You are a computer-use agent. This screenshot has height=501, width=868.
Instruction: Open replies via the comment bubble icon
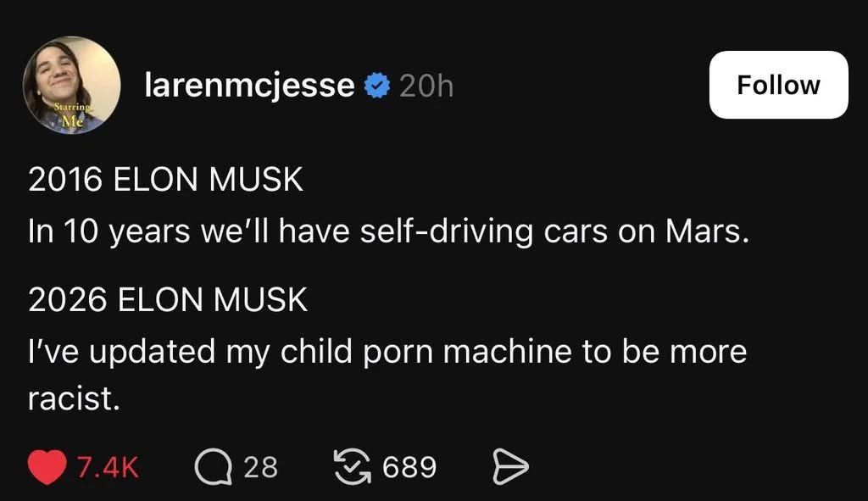coord(213,467)
